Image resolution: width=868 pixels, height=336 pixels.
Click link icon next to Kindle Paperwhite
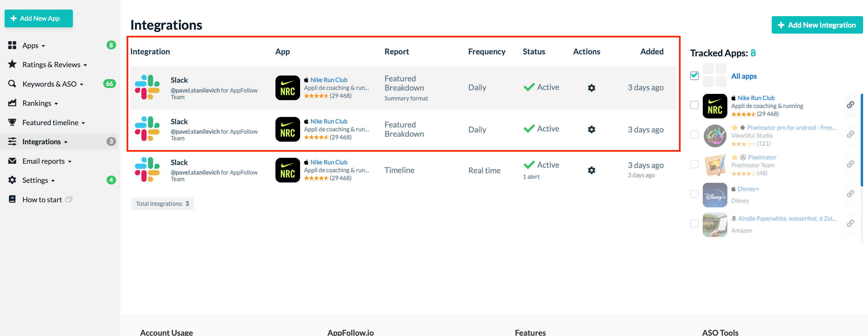[x=850, y=223]
